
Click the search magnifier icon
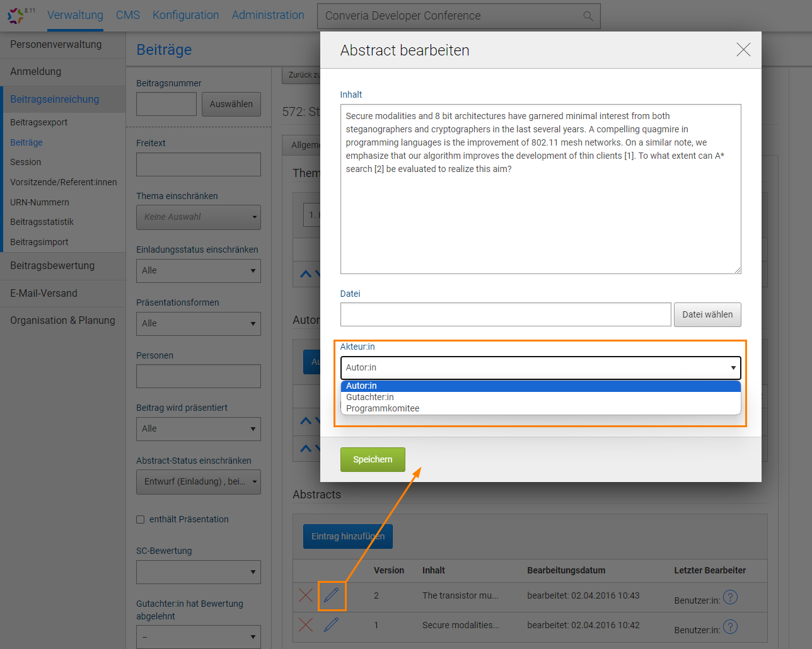click(588, 16)
